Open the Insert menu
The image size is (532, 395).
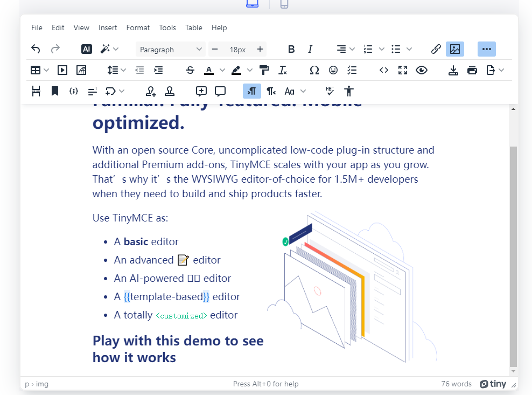point(108,27)
